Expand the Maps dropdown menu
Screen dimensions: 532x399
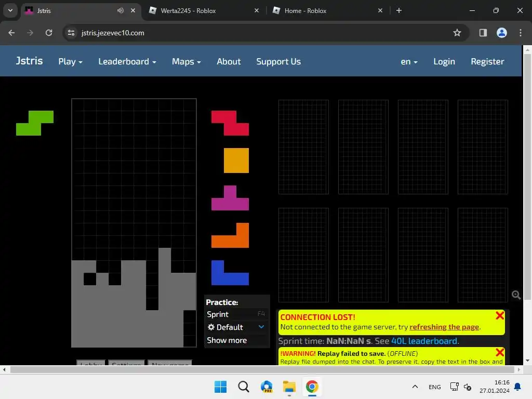(x=187, y=61)
